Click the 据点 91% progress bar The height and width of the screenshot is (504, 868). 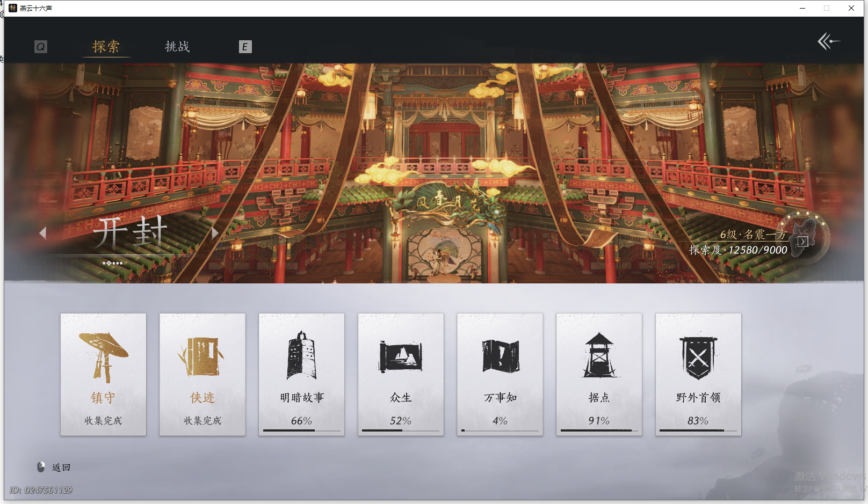pos(599,431)
